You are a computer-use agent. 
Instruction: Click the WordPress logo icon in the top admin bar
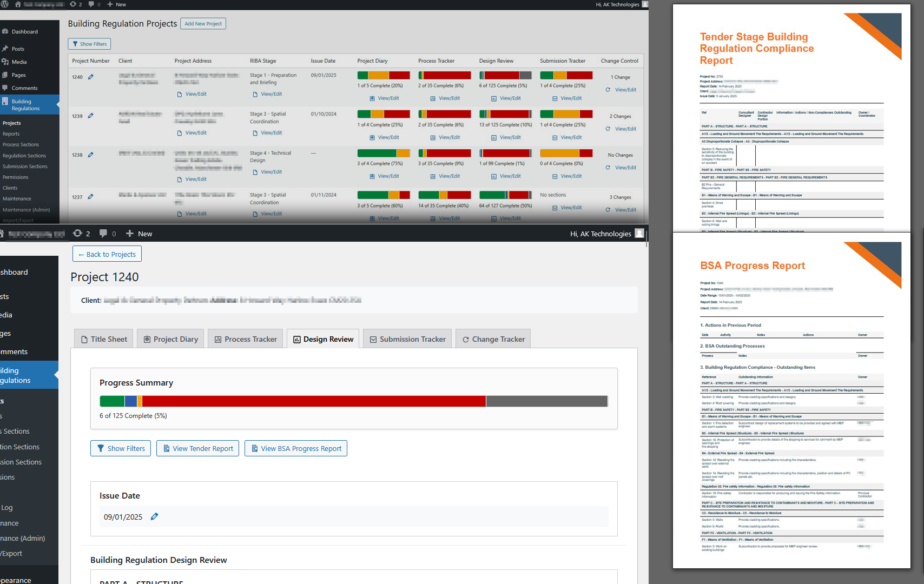(x=5, y=4)
